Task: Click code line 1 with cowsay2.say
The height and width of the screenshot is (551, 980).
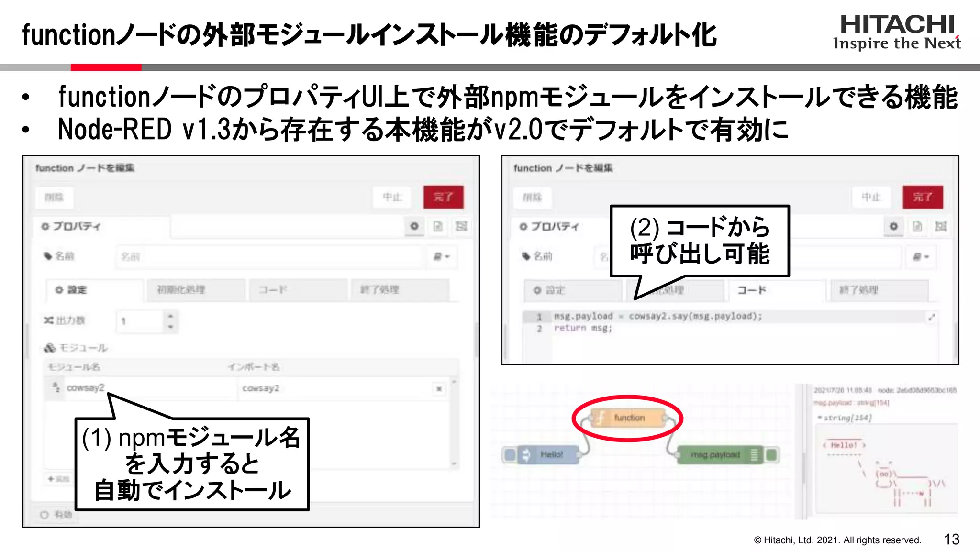Action: point(657,316)
